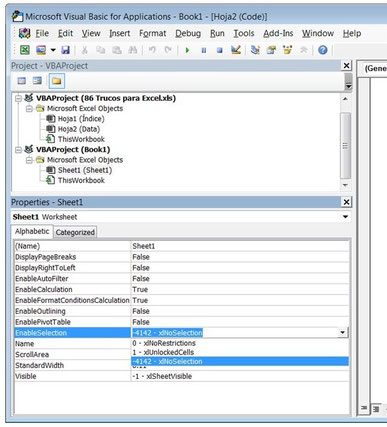Open the Debug menu
The height and width of the screenshot is (427, 387).
pyautogui.click(x=188, y=33)
